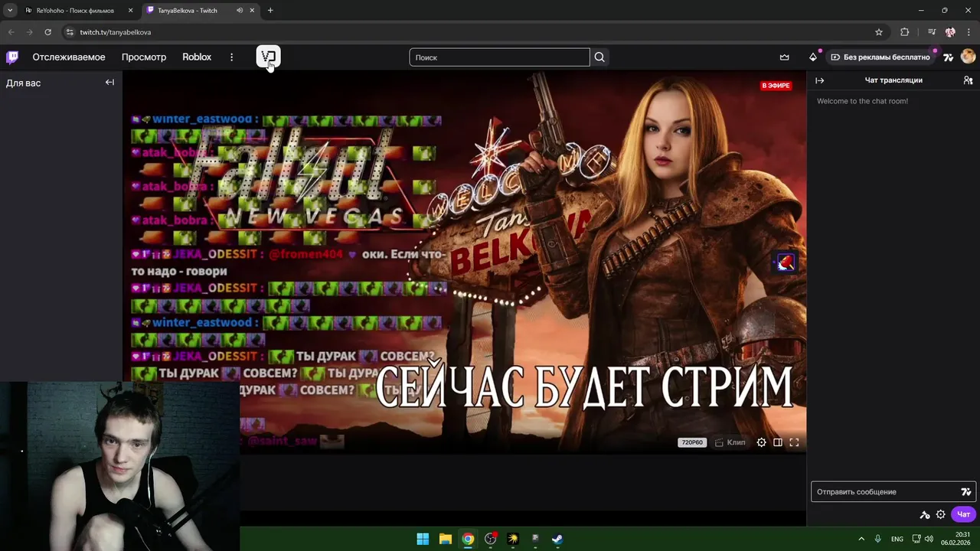This screenshot has height=551, width=980.
Task: Open Prime loot crown icon
Action: point(784,57)
